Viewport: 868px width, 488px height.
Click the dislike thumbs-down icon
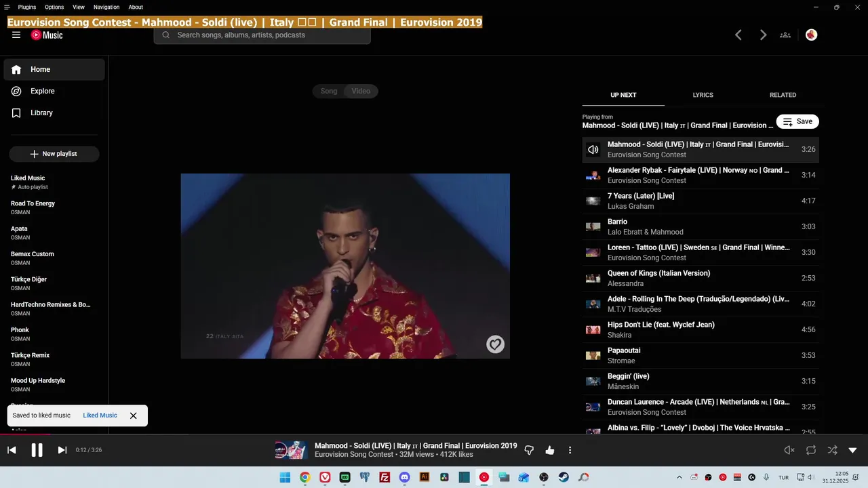530,450
